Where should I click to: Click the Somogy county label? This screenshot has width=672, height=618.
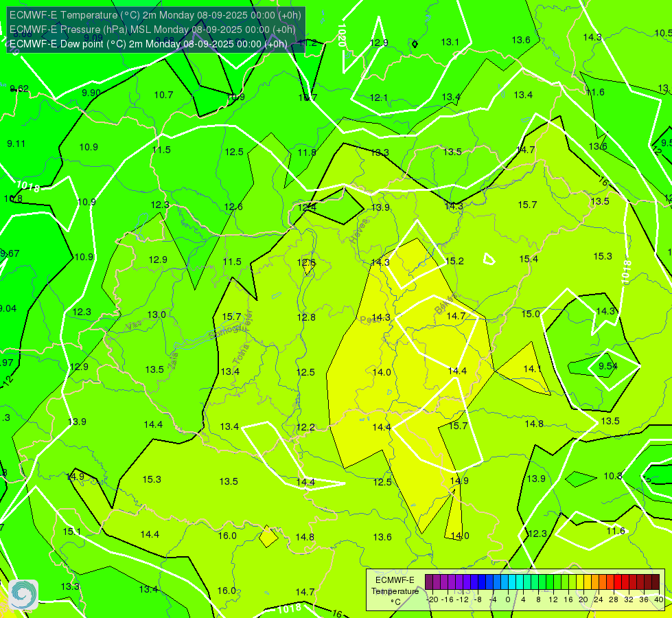(225, 332)
